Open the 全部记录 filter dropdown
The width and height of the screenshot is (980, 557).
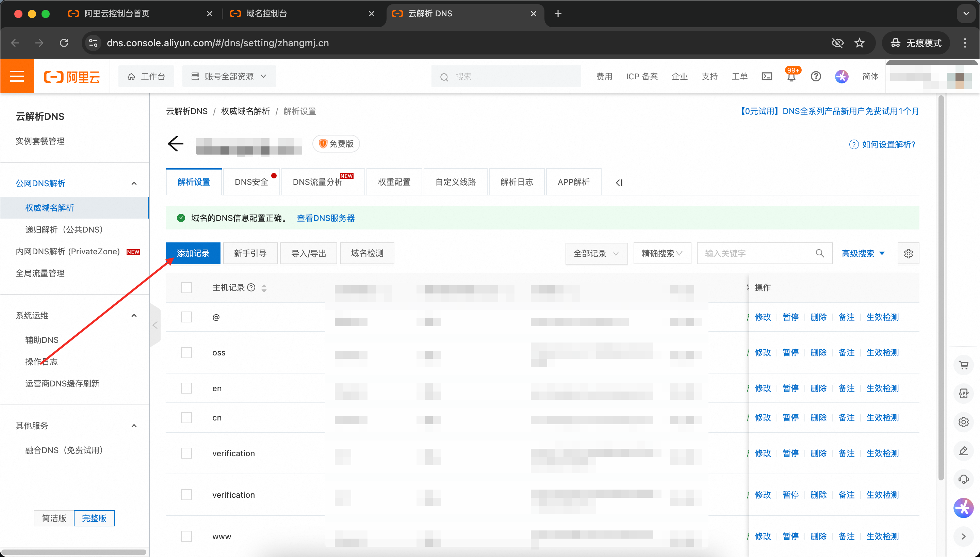596,253
